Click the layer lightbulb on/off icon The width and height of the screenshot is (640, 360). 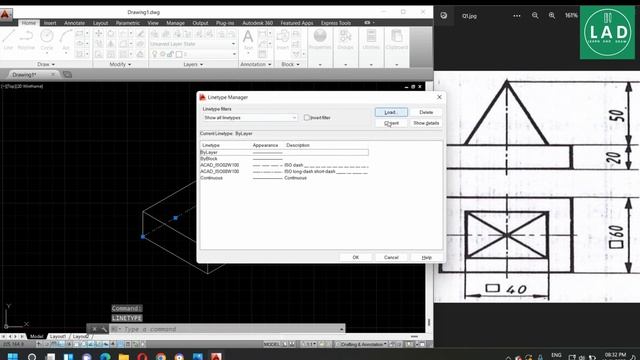(155, 54)
